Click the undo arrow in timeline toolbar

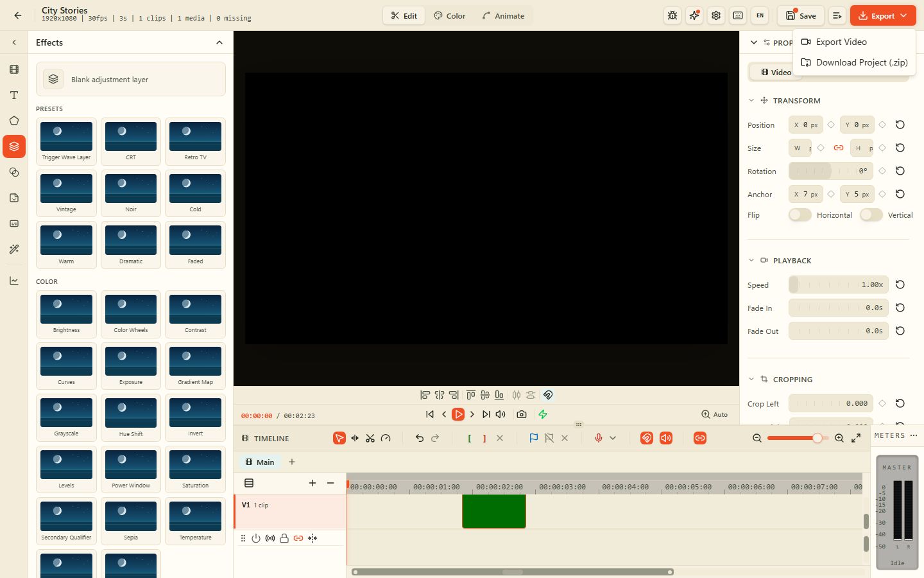(420, 438)
